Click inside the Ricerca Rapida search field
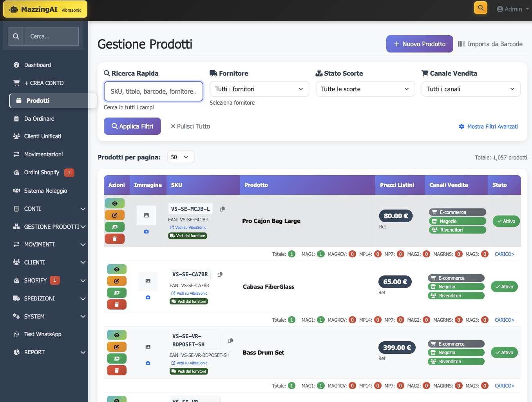 click(x=153, y=91)
